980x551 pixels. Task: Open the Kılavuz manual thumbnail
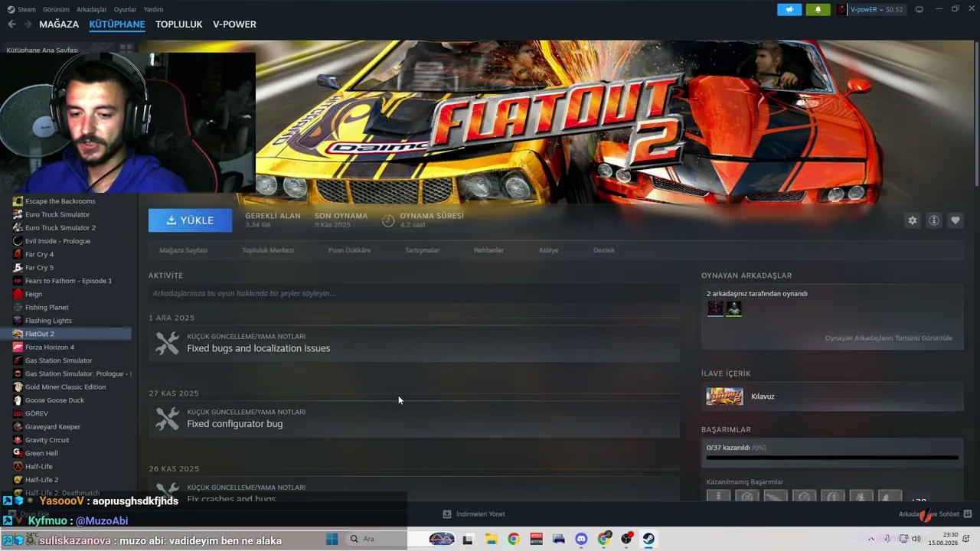coord(724,396)
